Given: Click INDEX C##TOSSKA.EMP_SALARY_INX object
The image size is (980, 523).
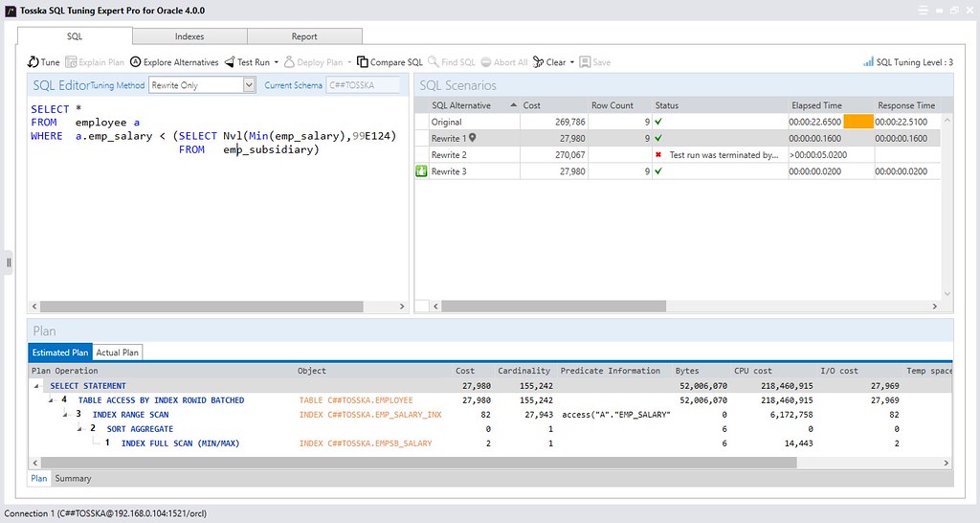Looking at the screenshot, I should (370, 415).
